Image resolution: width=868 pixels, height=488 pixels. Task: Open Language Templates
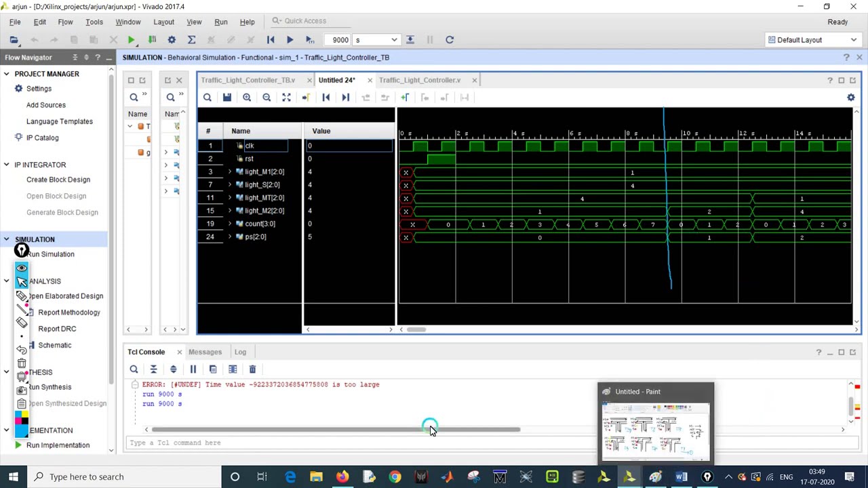(x=60, y=121)
